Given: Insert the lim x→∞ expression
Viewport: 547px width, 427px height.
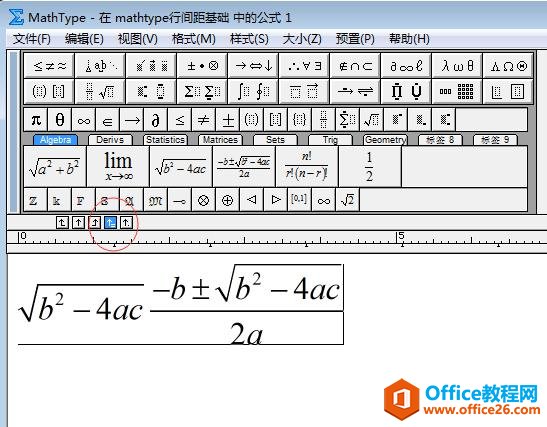Looking at the screenshot, I should 118,167.
